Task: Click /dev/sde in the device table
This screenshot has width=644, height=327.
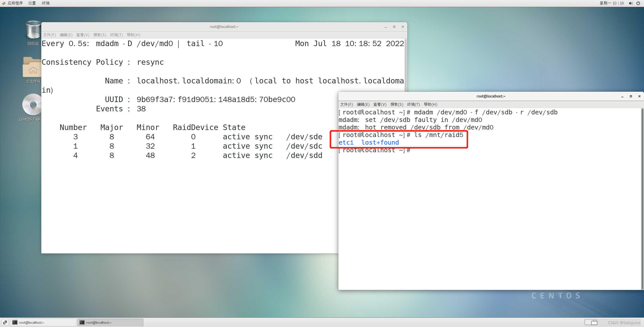Action: pyautogui.click(x=304, y=137)
